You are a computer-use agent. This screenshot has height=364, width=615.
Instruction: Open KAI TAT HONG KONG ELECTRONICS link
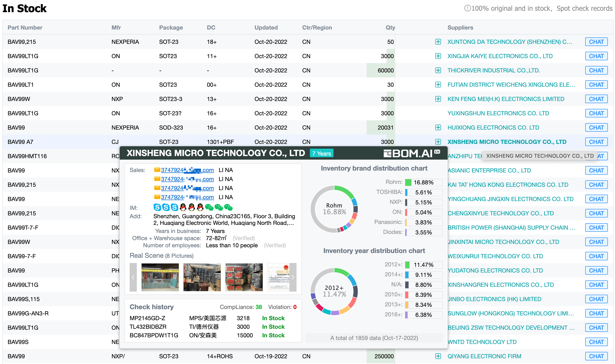coord(508,185)
